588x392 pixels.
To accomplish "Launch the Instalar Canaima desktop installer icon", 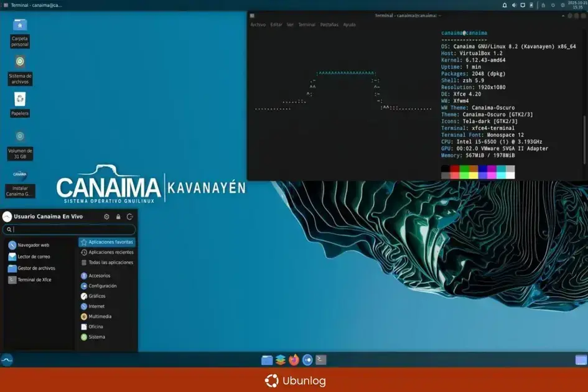I will [20, 183].
